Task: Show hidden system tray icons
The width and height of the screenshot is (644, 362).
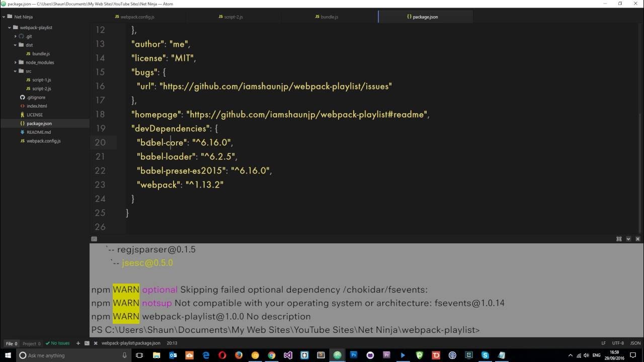Action: tap(571, 355)
